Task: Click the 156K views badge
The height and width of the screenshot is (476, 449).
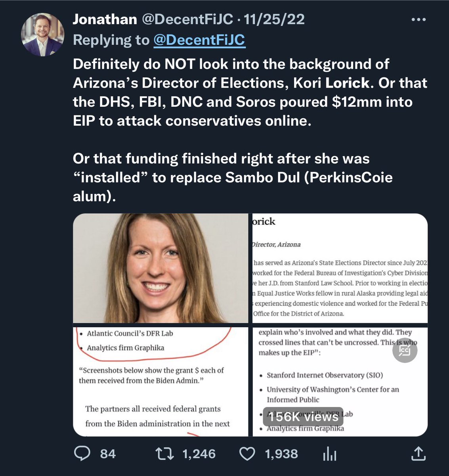Action: pos(303,417)
